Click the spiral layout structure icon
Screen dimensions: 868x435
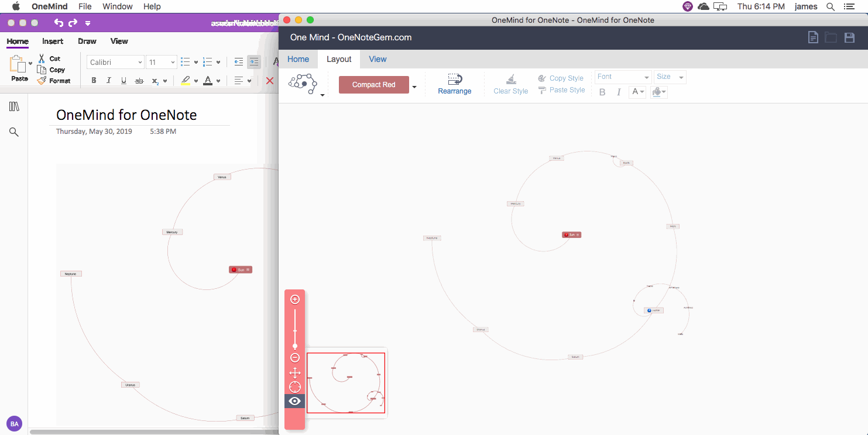pos(302,85)
